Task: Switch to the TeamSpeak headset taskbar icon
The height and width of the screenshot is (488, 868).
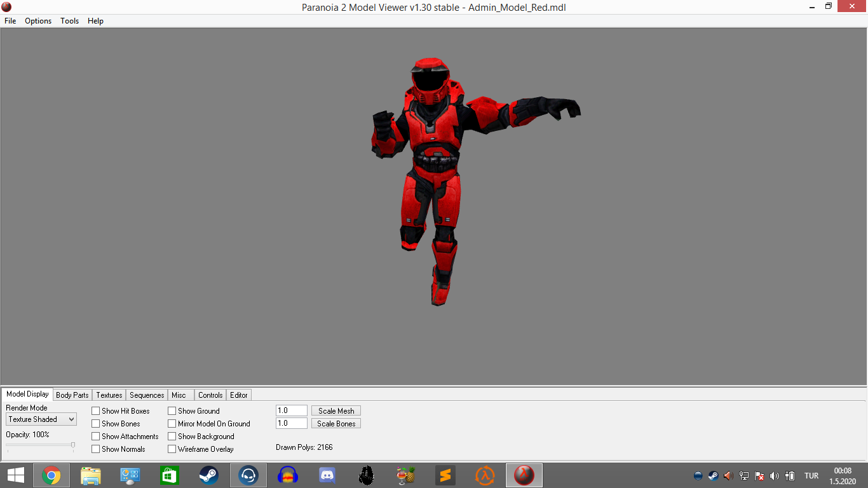Action: [248, 475]
